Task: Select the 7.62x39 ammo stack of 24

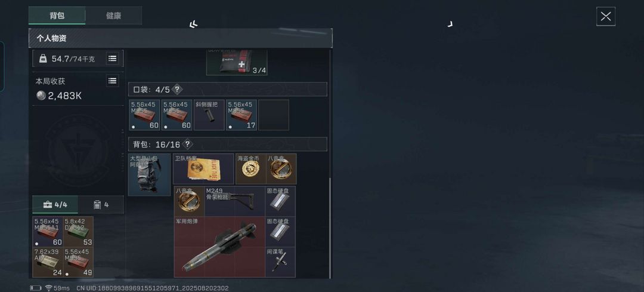Action: tap(48, 262)
